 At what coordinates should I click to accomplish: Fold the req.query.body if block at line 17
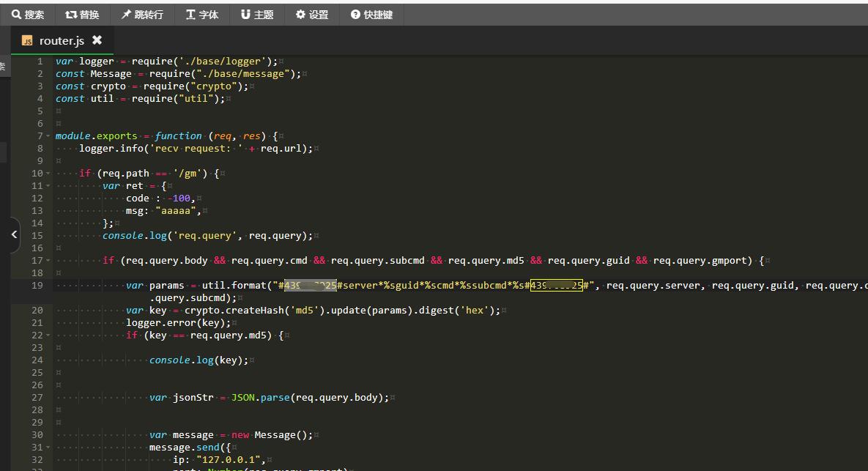coord(48,261)
